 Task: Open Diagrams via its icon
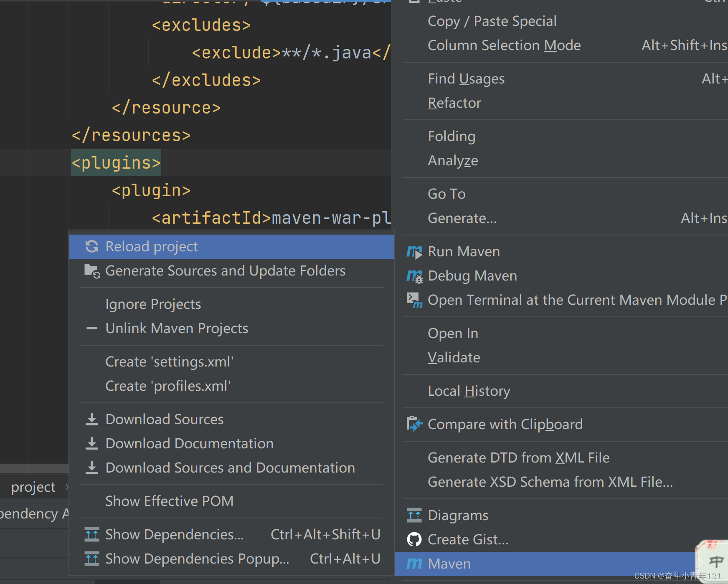click(x=414, y=515)
